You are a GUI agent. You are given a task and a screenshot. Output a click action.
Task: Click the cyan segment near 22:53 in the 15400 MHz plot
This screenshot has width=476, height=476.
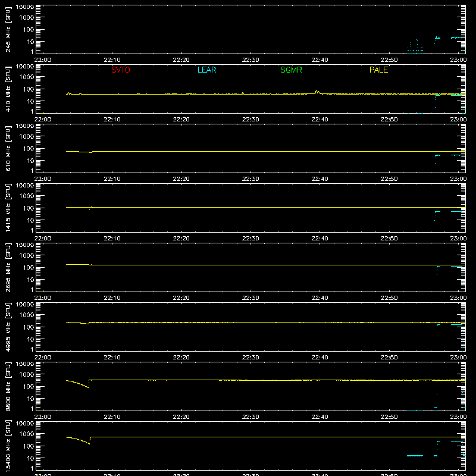415,456
